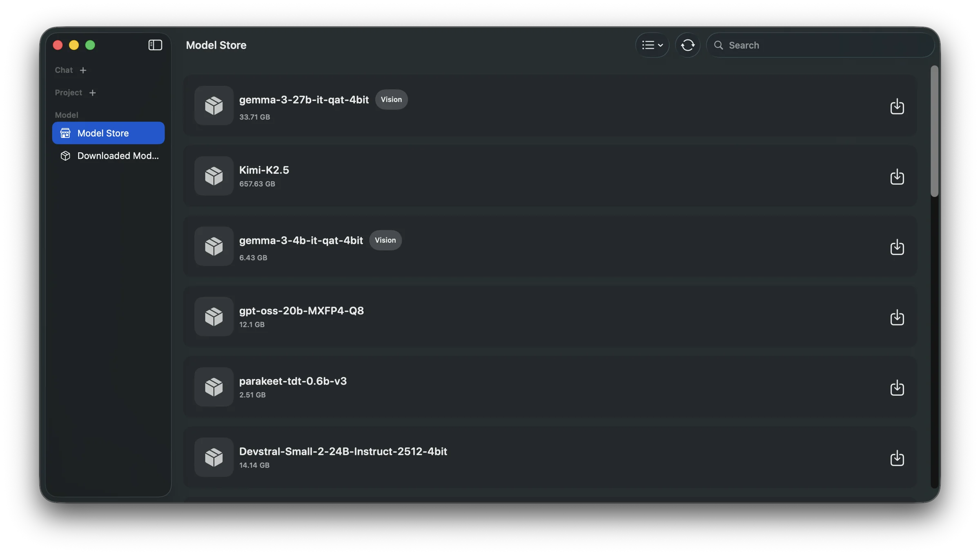Viewport: 980px width, 555px height.
Task: Download the Devstral-Small-2-24B-Instruct model
Action: 897,457
